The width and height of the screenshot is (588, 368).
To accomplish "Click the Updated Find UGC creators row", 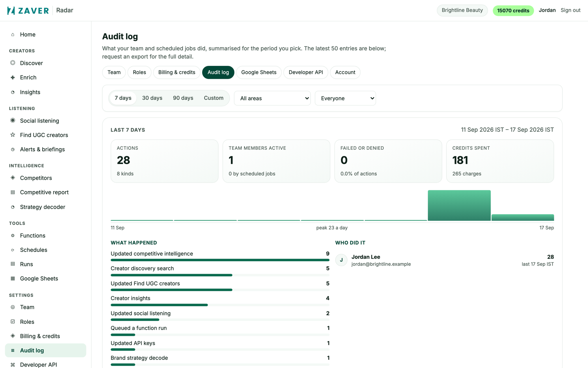I will 220,286.
